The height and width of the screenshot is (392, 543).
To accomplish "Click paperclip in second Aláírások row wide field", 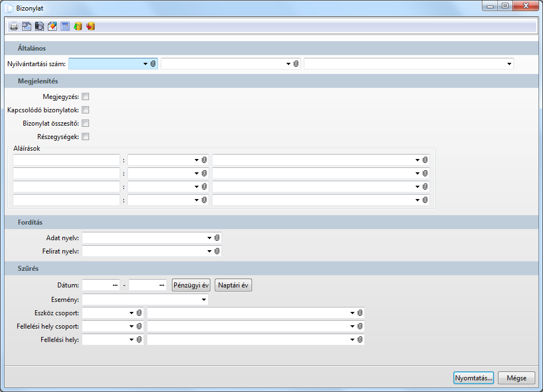I will click(x=425, y=173).
